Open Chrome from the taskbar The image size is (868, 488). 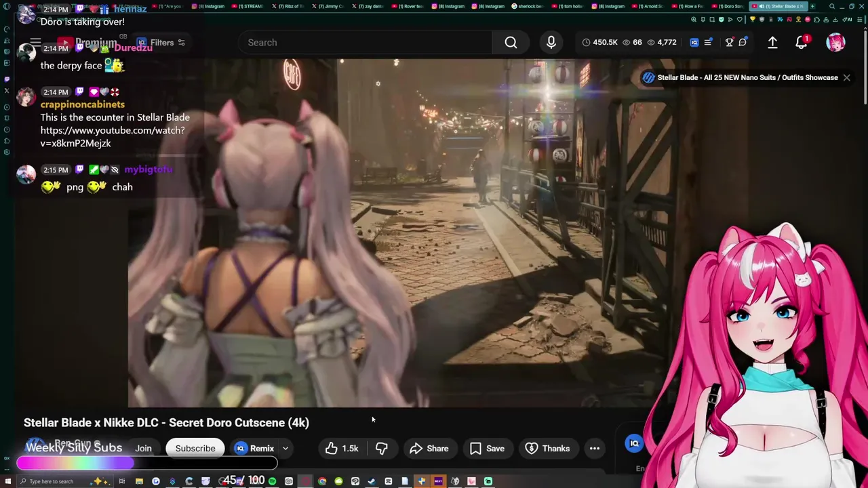[322, 481]
